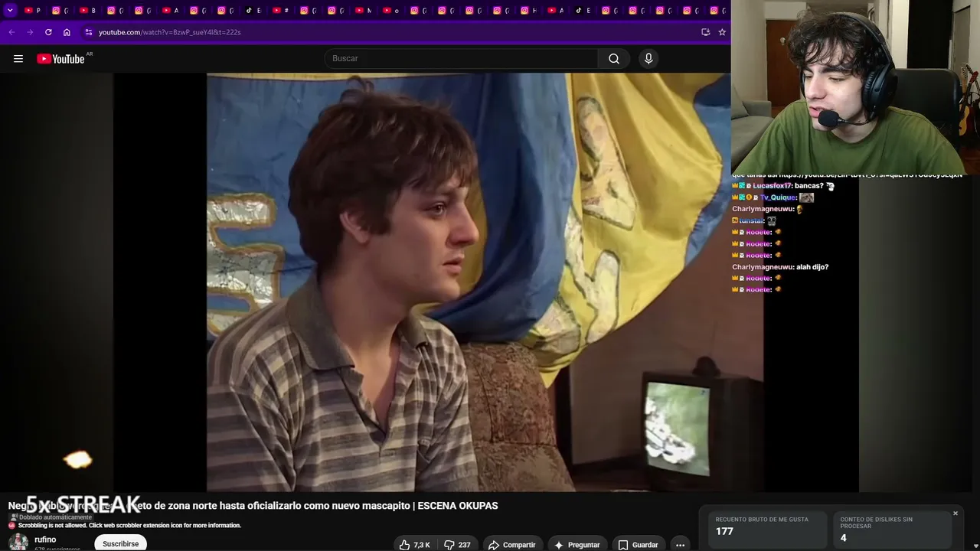Click the Tv_Quique username in chat
The height and width of the screenshot is (551, 980).
[778, 197]
